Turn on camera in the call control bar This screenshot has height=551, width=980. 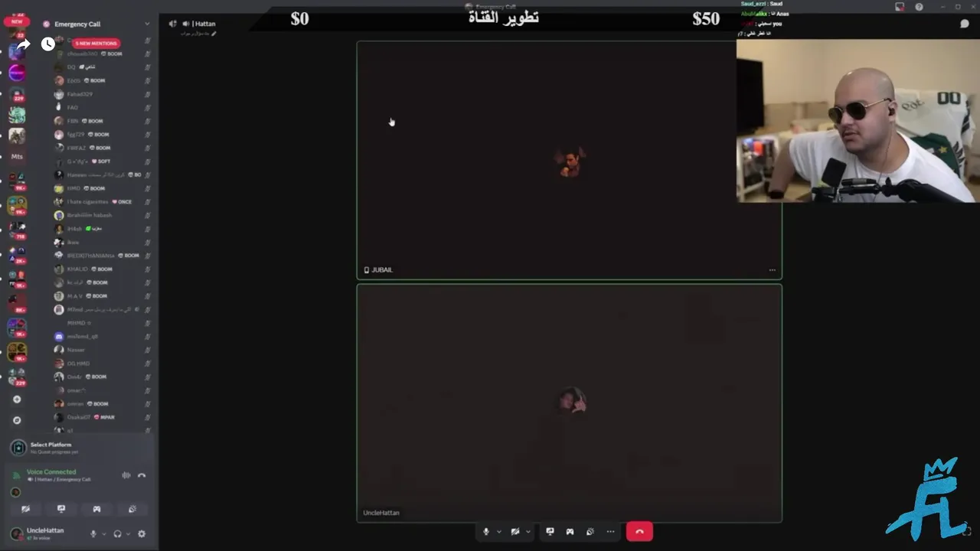[x=515, y=531]
